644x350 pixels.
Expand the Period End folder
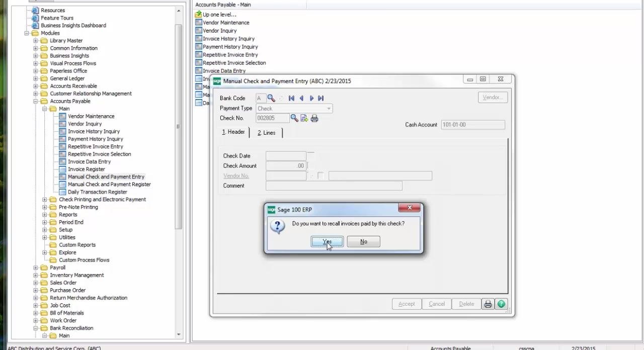tap(45, 222)
